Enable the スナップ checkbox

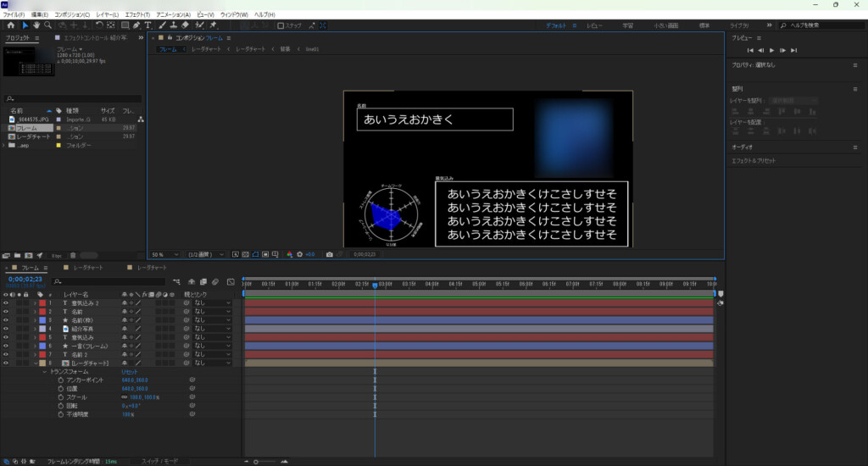click(281, 25)
